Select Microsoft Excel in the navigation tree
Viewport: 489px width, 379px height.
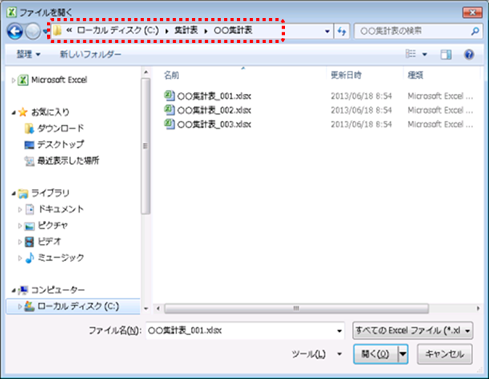click(59, 80)
